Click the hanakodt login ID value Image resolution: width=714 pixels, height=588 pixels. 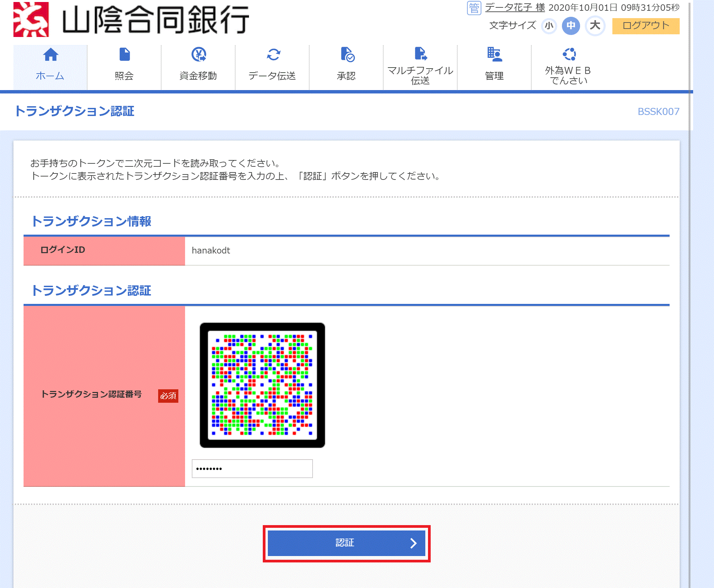pyautogui.click(x=211, y=250)
